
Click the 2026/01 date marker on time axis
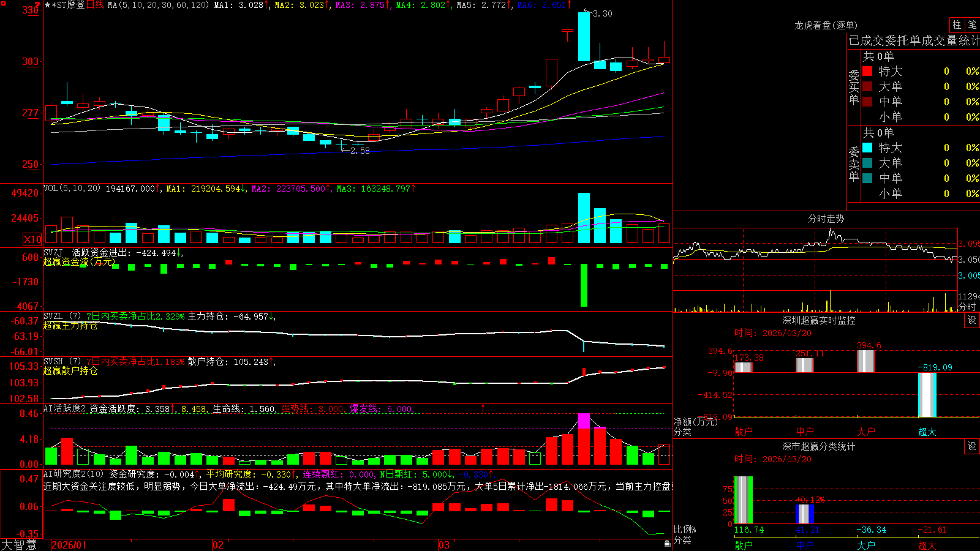[69, 545]
